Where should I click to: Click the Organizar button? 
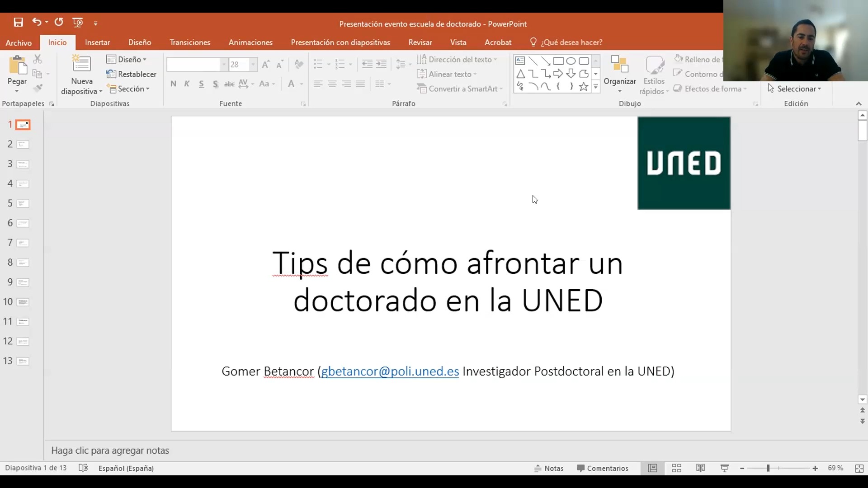(620, 74)
